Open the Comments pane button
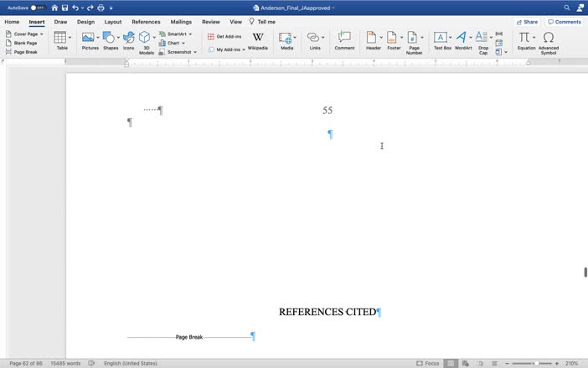 point(565,22)
